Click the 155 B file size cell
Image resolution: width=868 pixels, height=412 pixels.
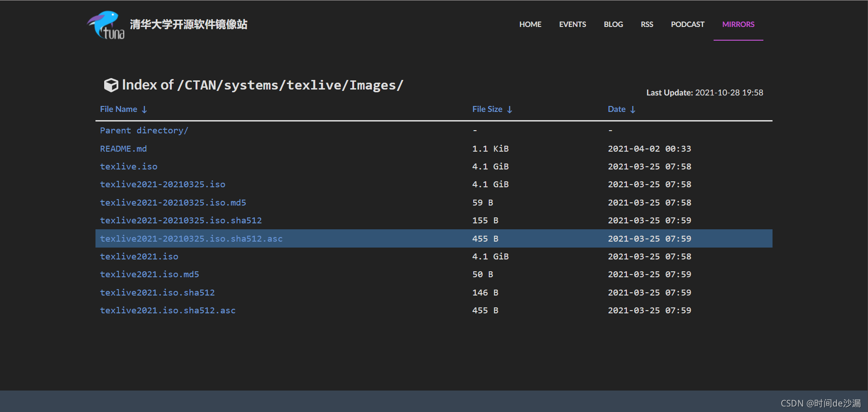pyautogui.click(x=485, y=221)
